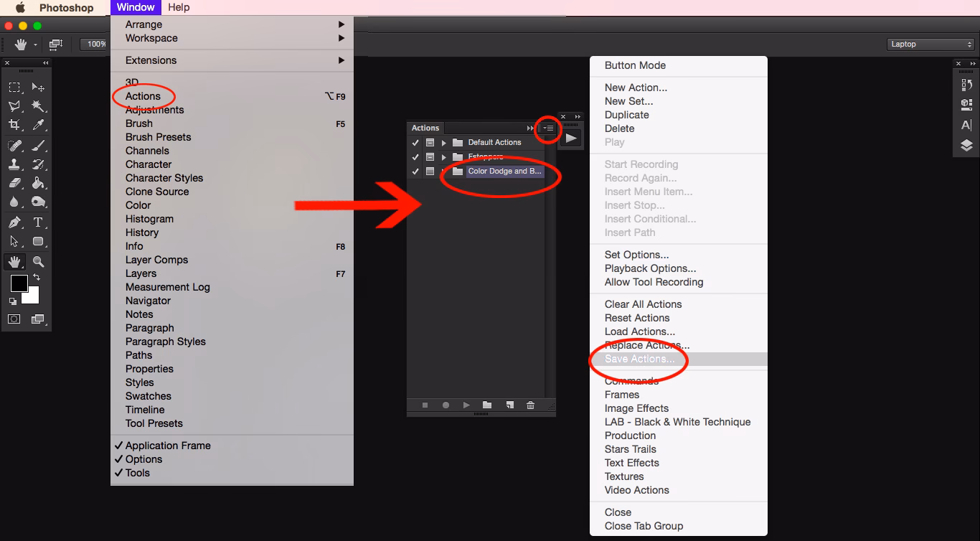Set the black foreground color swatch

click(19, 283)
